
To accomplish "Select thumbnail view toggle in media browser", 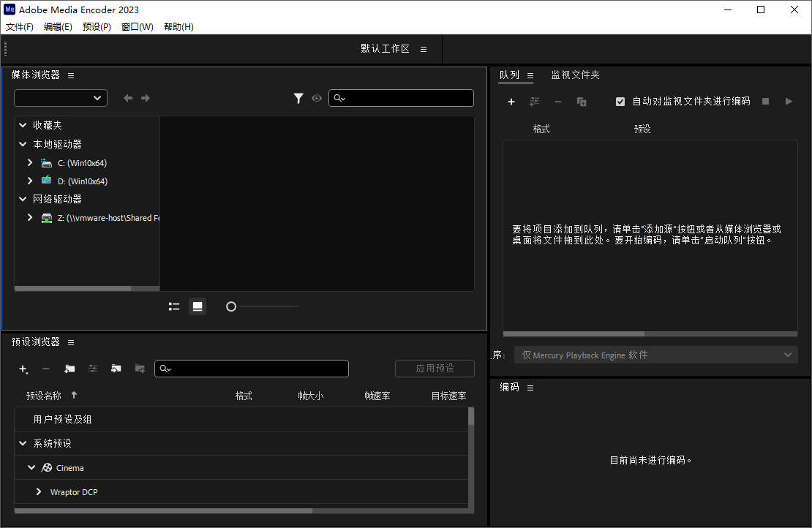I will (x=197, y=306).
